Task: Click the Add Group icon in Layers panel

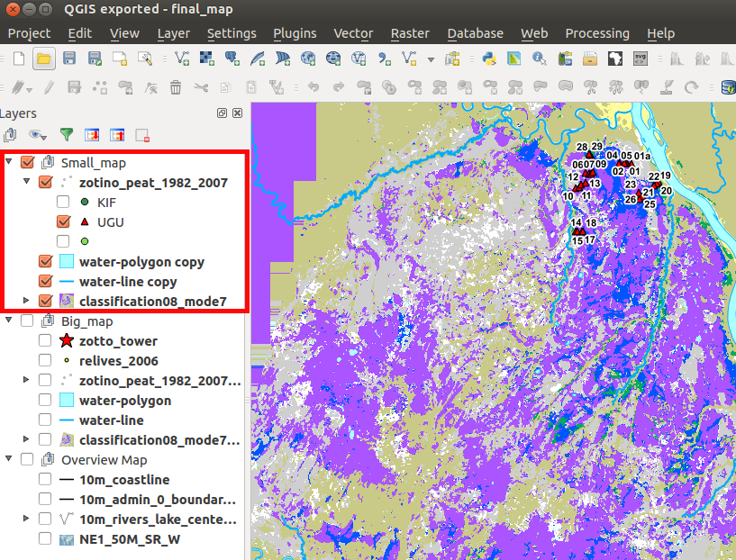Action: tap(11, 135)
